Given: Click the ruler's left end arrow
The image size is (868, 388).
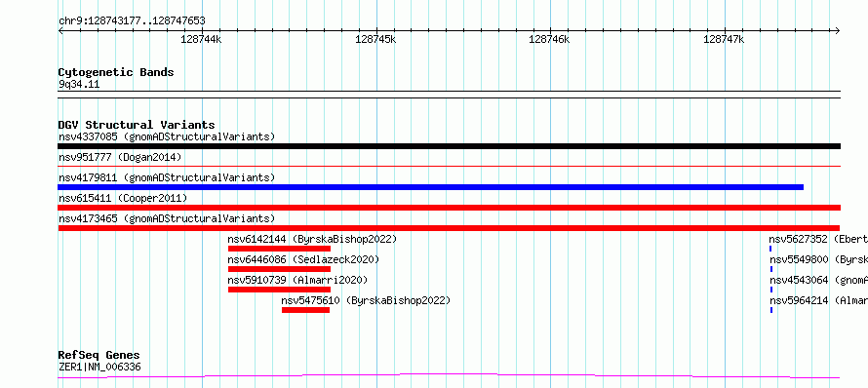Looking at the screenshot, I should [60, 30].
